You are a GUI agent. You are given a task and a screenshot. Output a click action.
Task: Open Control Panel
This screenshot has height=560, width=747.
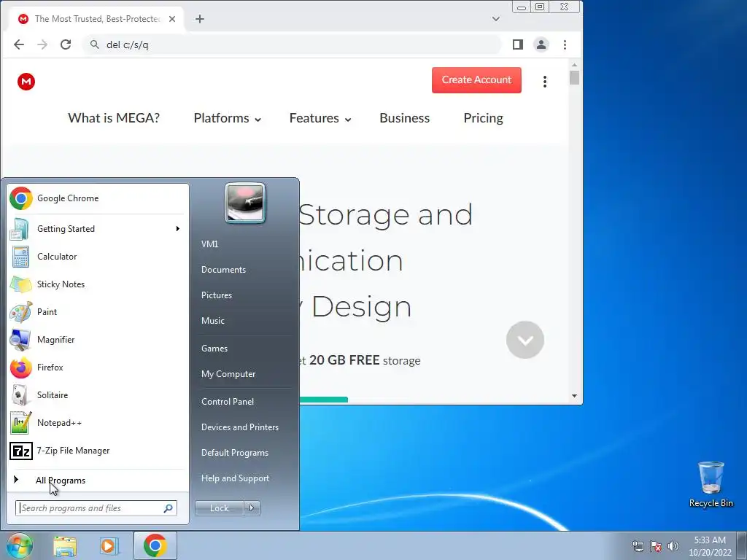228,402
